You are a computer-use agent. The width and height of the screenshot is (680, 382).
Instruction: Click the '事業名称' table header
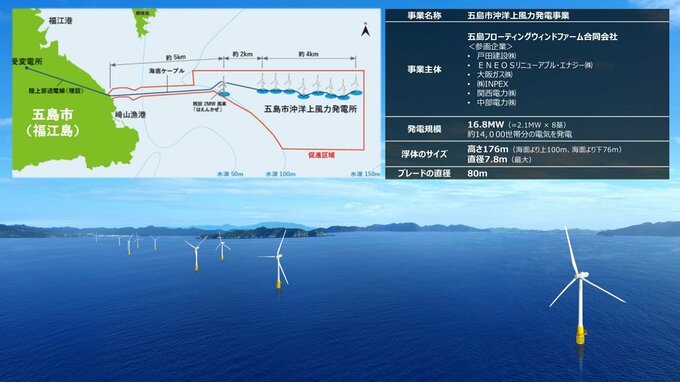point(424,16)
